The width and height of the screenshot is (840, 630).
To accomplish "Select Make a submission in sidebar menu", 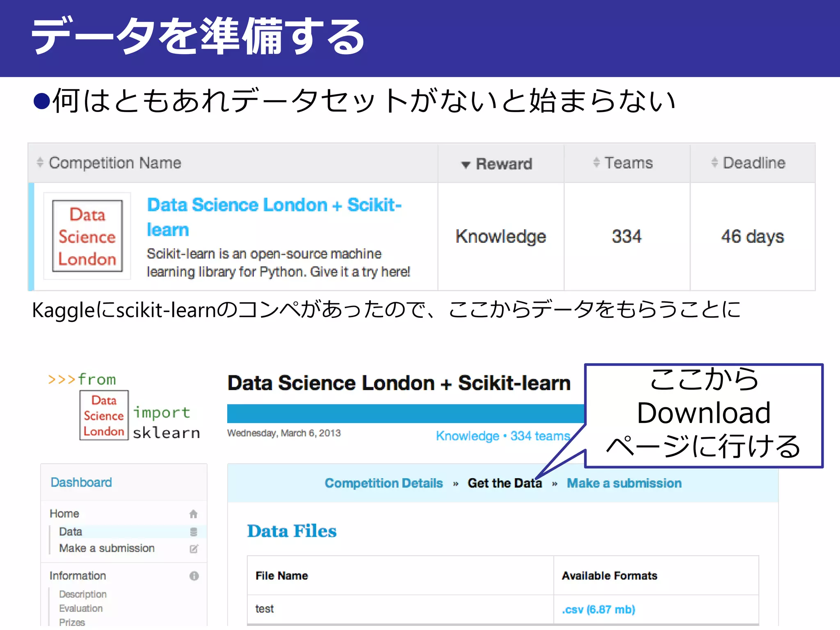I will tap(107, 548).
